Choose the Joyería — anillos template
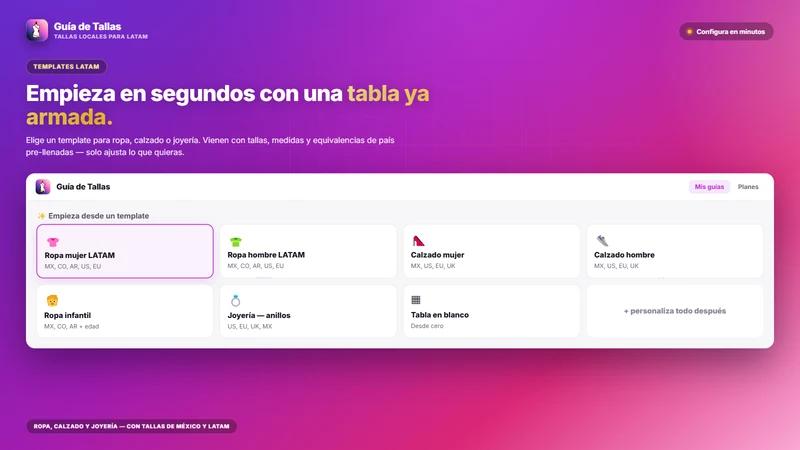Viewport: 800px width, 450px height. (x=308, y=311)
